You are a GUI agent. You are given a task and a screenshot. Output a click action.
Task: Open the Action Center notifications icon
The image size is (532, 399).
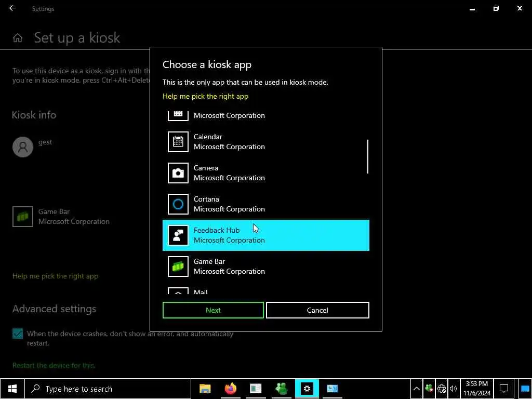[x=504, y=389]
